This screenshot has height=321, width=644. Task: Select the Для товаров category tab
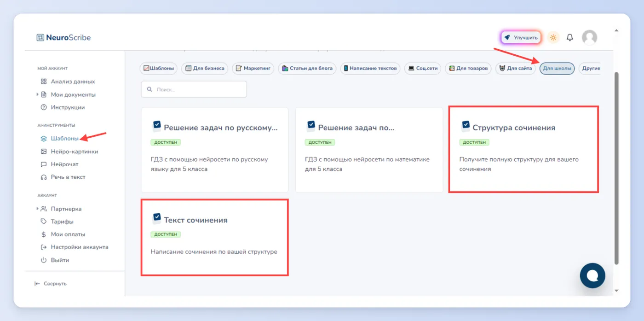tap(468, 69)
